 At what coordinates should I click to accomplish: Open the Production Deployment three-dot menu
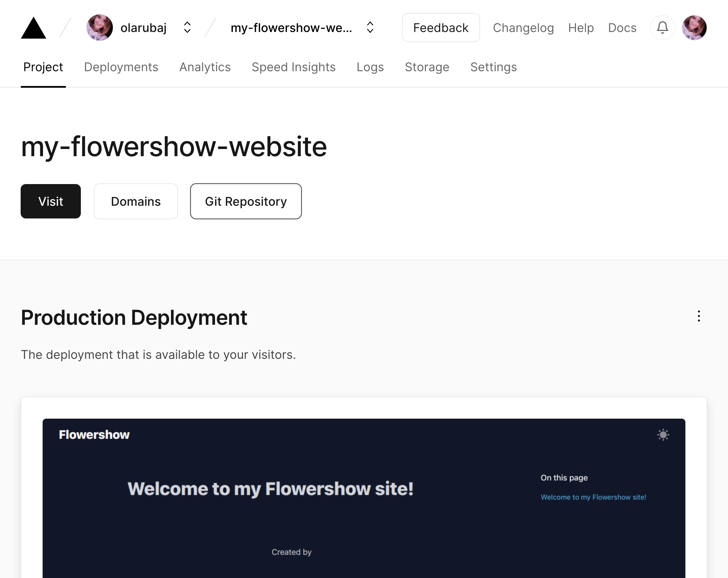pyautogui.click(x=698, y=316)
